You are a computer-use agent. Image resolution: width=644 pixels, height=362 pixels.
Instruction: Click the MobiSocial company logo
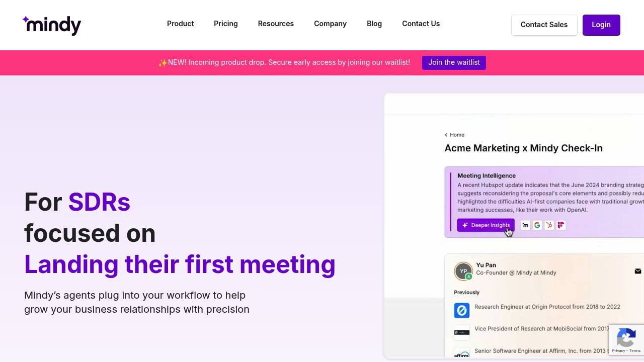click(x=462, y=332)
